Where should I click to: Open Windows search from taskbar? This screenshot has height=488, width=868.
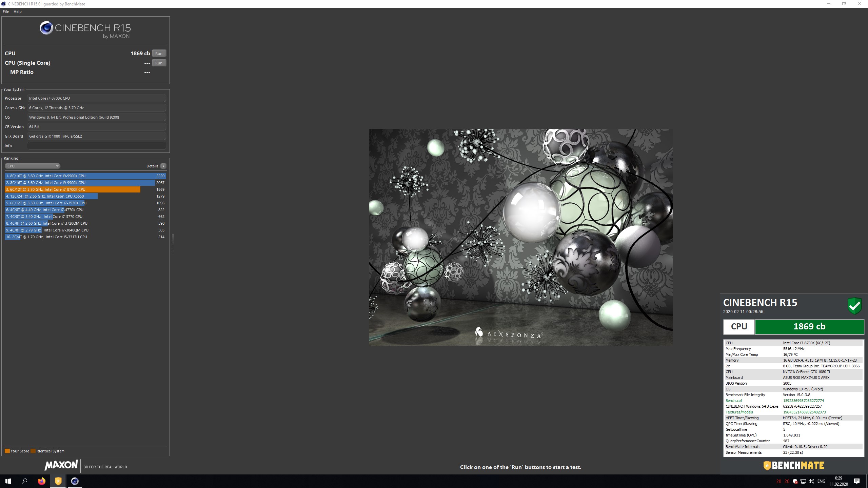24,481
